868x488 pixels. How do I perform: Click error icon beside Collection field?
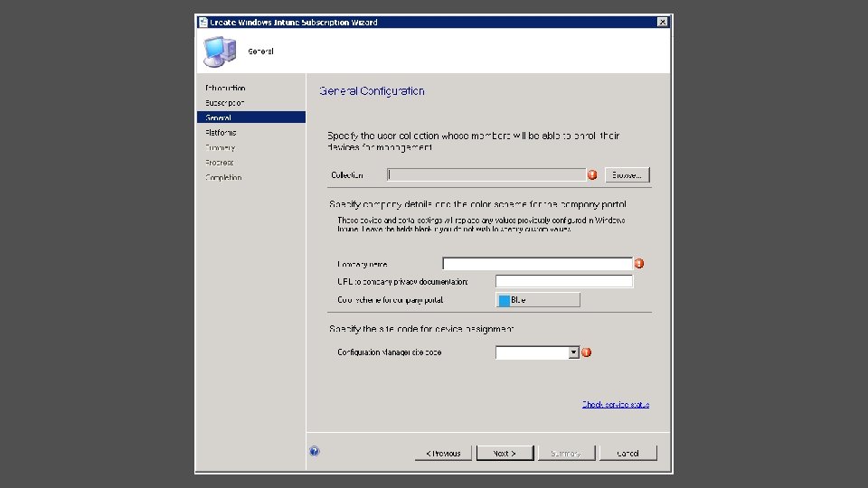click(592, 174)
